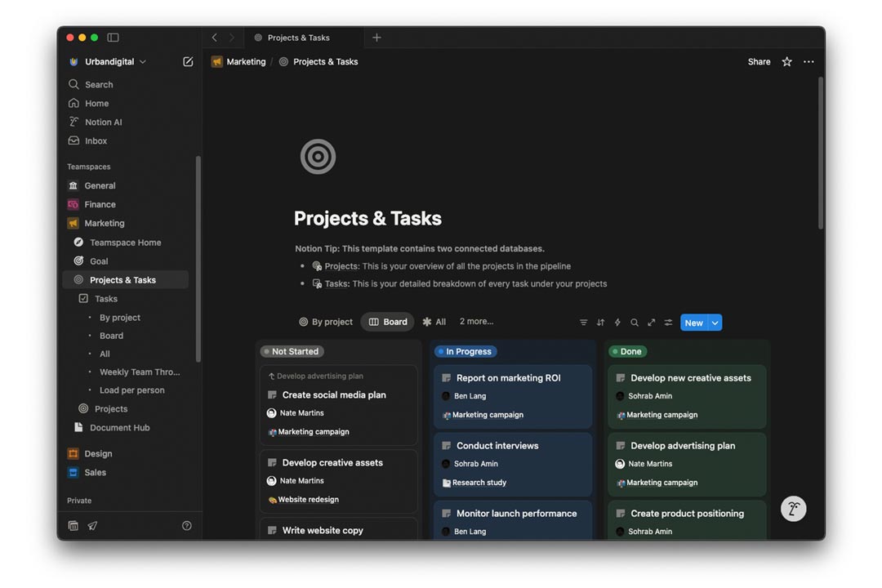Viewport: 882px width, 588px height.
Task: Open the Report on marketing ROI card
Action: pos(508,378)
